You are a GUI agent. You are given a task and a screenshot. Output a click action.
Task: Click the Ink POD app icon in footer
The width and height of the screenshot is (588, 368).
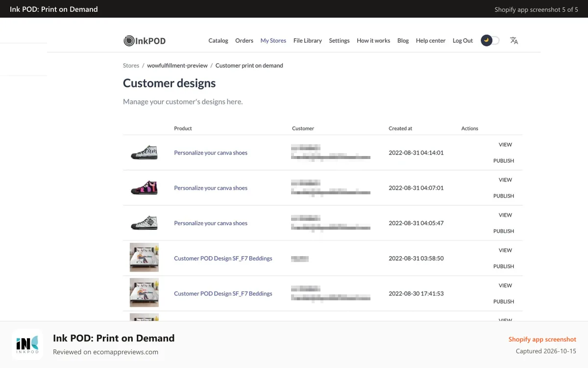[27, 344]
